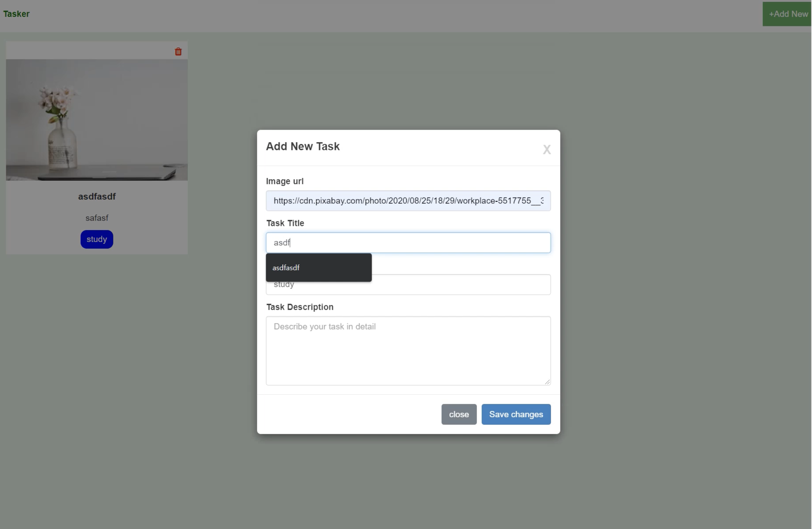Click the +Add New button
The width and height of the screenshot is (812, 529).
coord(787,14)
